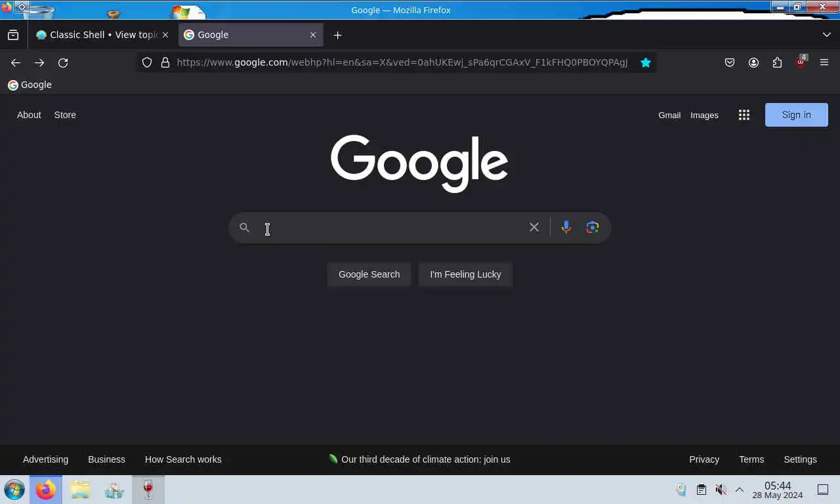Close the Google tab
The image size is (840, 504).
click(313, 35)
